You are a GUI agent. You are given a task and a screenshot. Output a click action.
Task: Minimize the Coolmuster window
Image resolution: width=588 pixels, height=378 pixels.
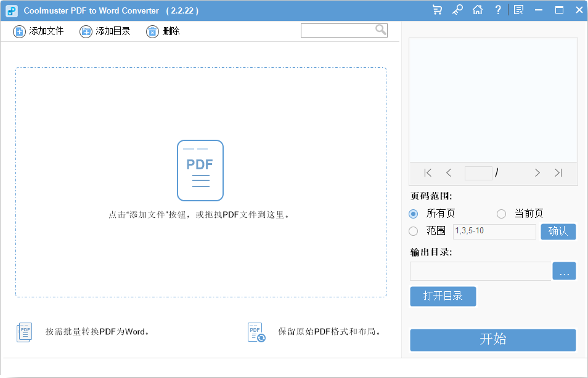(x=539, y=10)
